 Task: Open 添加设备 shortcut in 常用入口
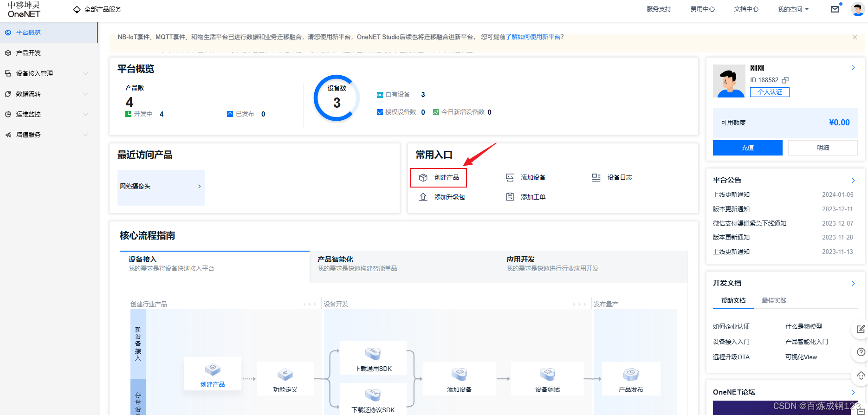click(x=525, y=178)
